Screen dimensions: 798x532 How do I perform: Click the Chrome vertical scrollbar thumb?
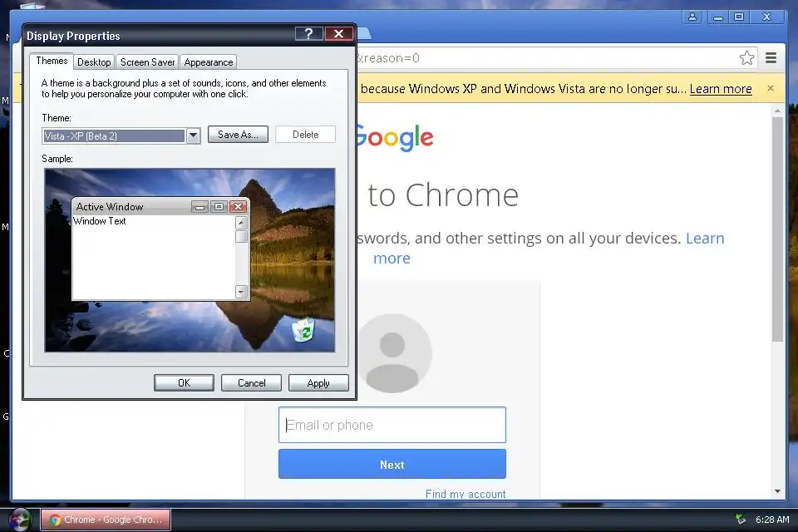coord(777,229)
